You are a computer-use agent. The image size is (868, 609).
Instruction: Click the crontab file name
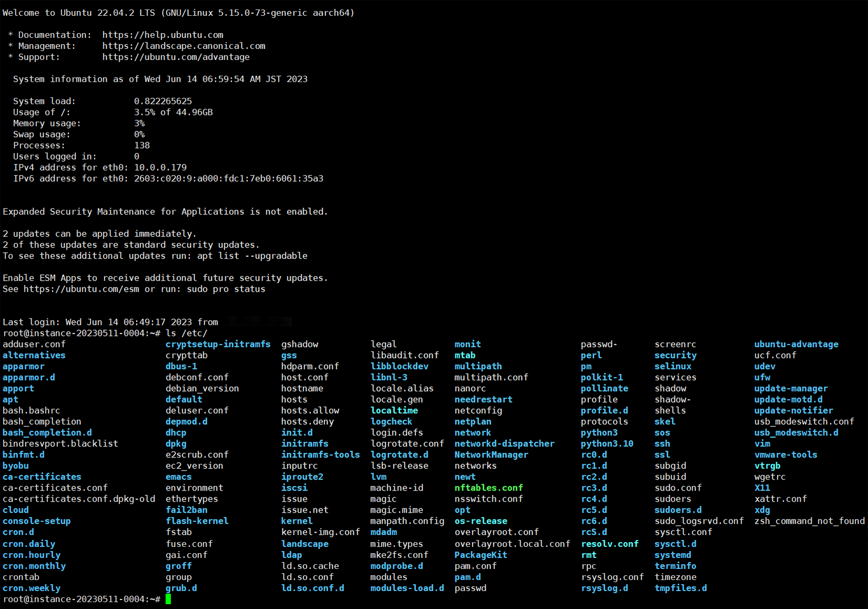pos(21,577)
